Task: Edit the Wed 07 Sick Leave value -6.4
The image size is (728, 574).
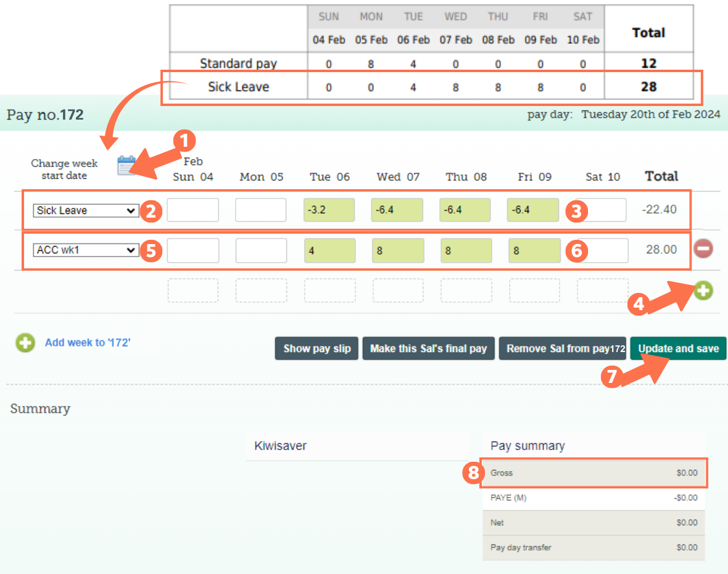Action: point(397,210)
